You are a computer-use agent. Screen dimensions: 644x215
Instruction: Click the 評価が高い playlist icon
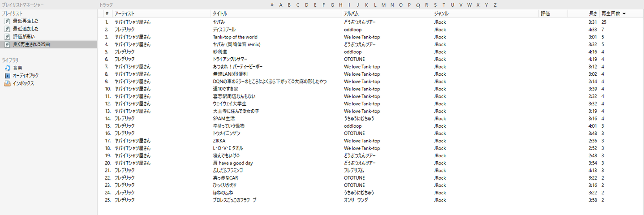[7, 36]
